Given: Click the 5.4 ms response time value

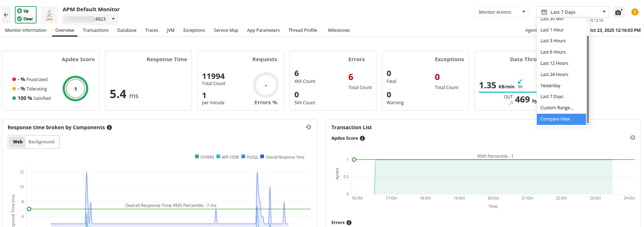Looking at the screenshot, I should (x=124, y=94).
